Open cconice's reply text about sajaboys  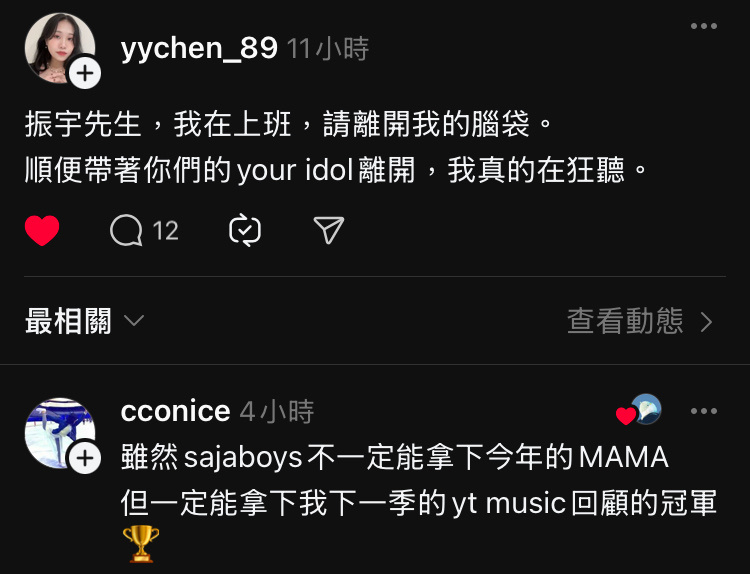(419, 480)
